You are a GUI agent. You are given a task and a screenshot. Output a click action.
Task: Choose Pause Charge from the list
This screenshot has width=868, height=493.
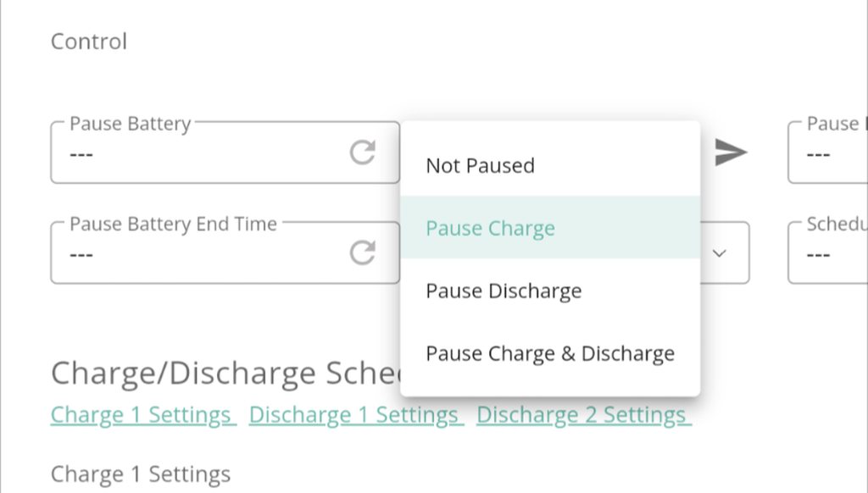[490, 228]
